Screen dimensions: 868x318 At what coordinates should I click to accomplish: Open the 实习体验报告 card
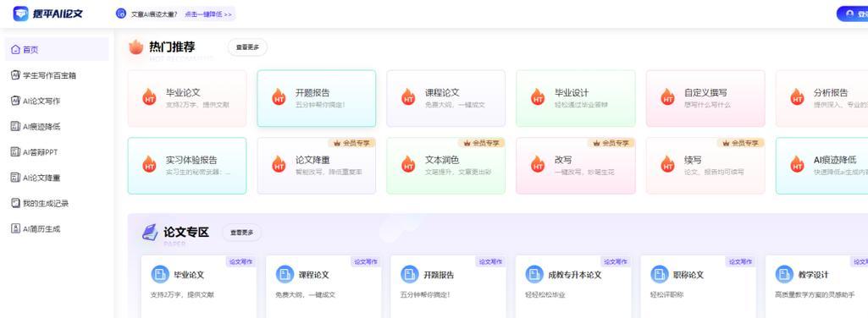(x=187, y=166)
